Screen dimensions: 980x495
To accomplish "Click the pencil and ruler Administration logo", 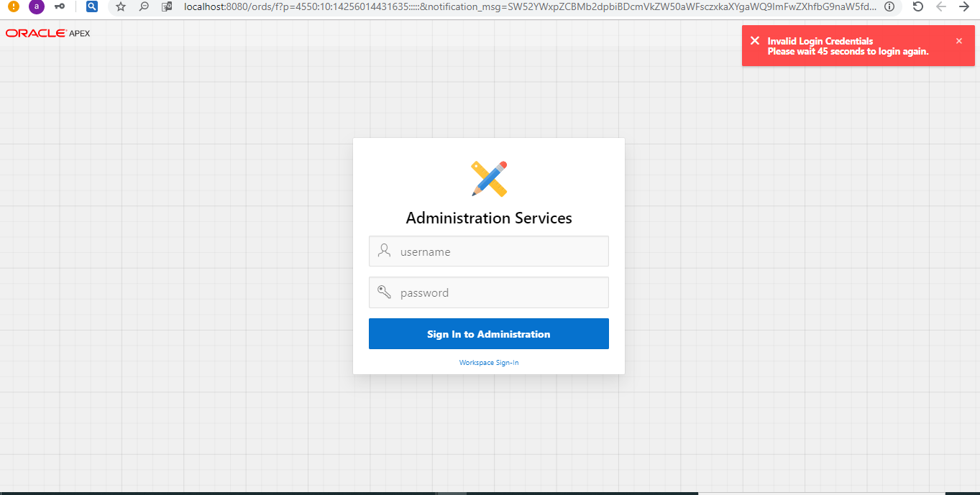I will pos(489,178).
